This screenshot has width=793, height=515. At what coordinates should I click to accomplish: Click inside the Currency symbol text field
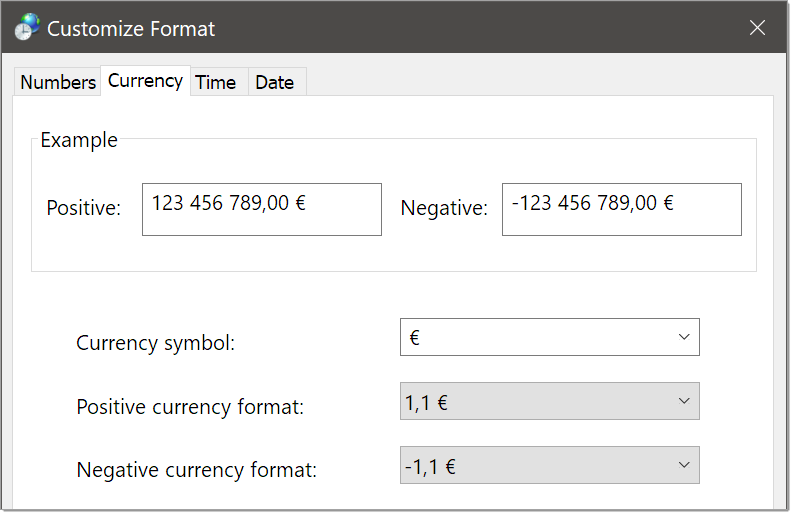[534, 337]
